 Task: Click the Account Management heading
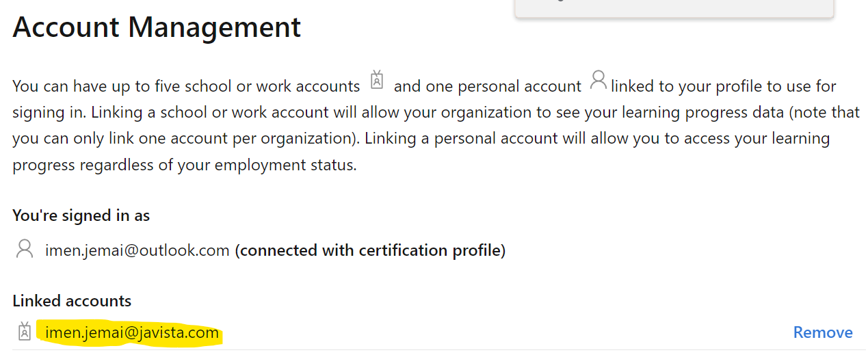coord(157,27)
